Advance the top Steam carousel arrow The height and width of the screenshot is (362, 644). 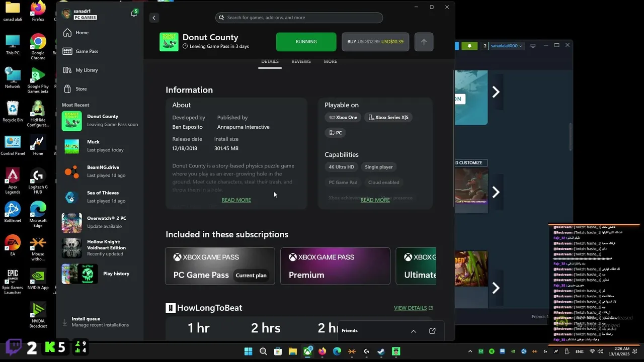click(496, 92)
